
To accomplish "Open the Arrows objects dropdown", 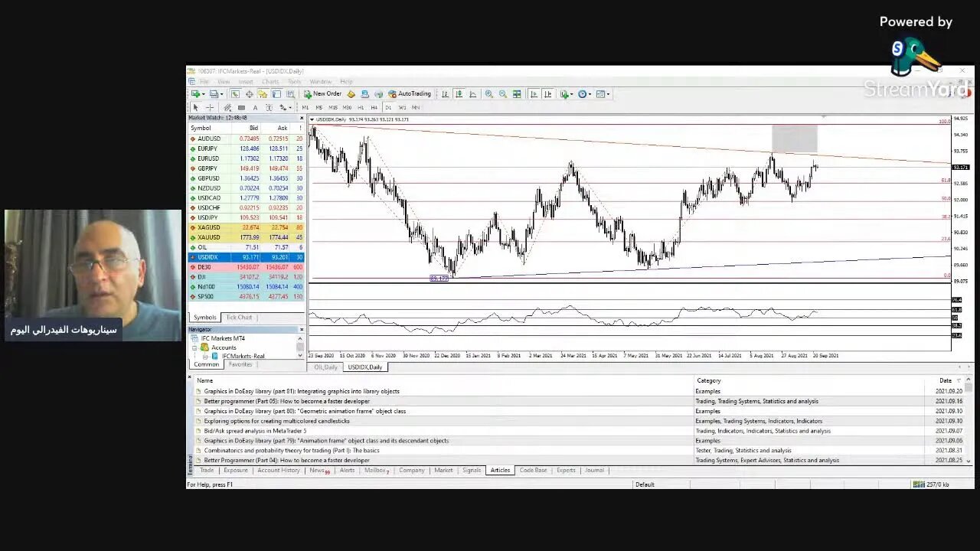I will click(x=286, y=108).
